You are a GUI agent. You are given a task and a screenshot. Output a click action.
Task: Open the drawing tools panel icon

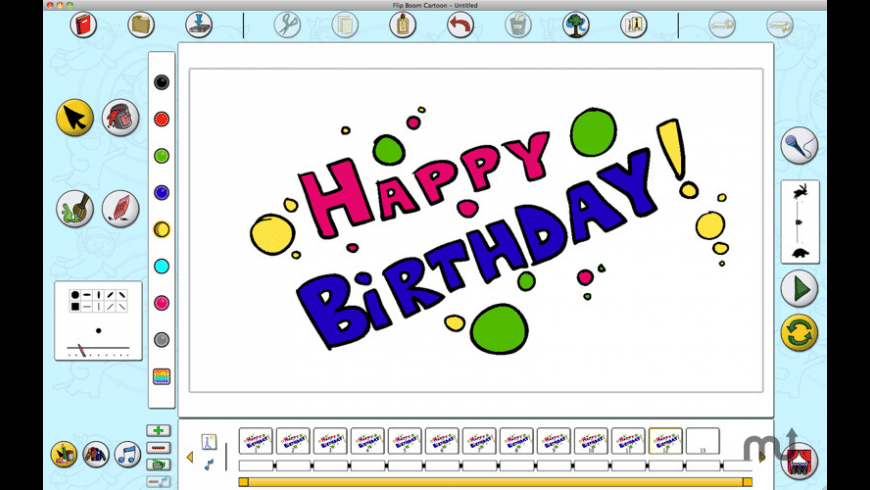(x=64, y=454)
